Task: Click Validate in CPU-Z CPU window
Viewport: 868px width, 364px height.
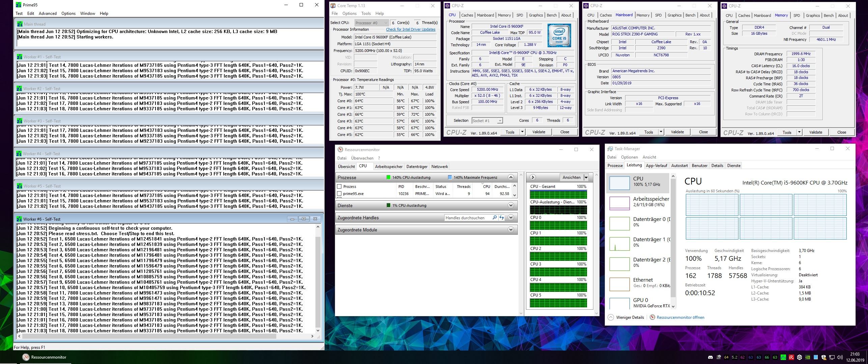Action: click(538, 132)
